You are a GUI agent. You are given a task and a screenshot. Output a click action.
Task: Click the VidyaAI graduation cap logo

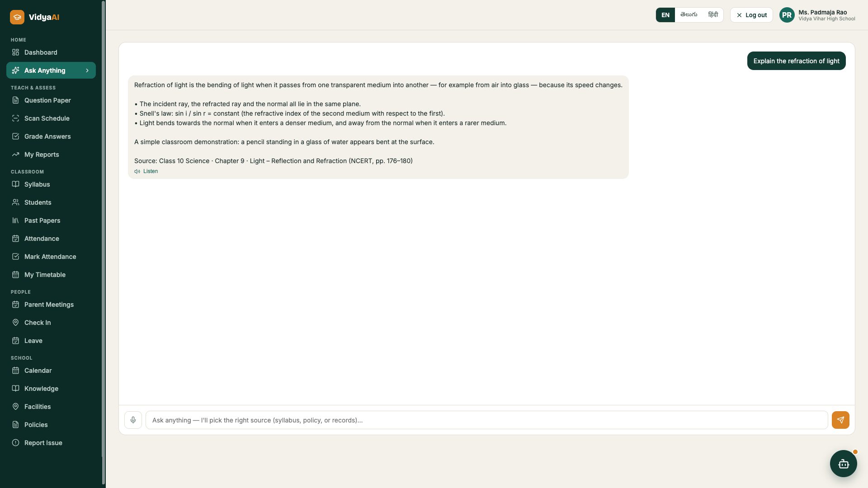pyautogui.click(x=17, y=17)
